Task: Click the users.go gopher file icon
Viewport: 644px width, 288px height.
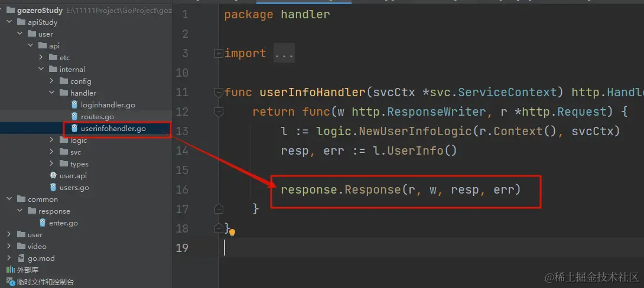Action: pyautogui.click(x=53, y=188)
